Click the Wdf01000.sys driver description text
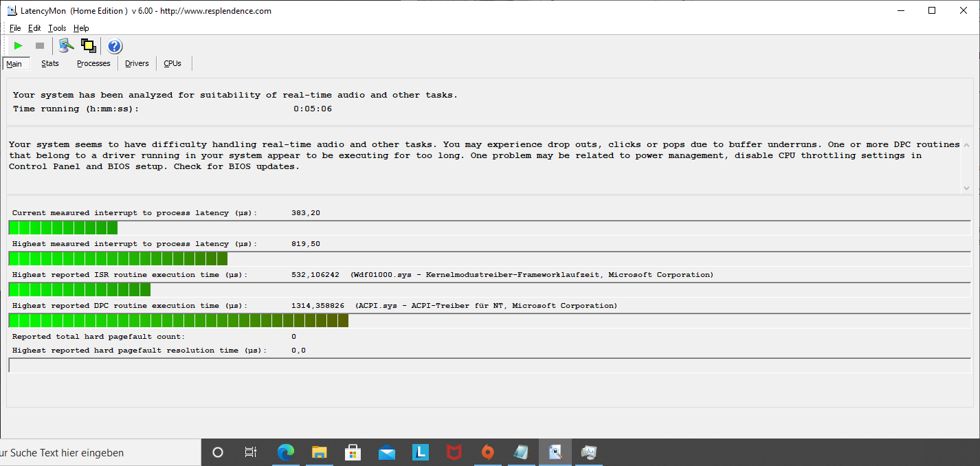Image resolution: width=980 pixels, height=466 pixels. click(x=532, y=275)
